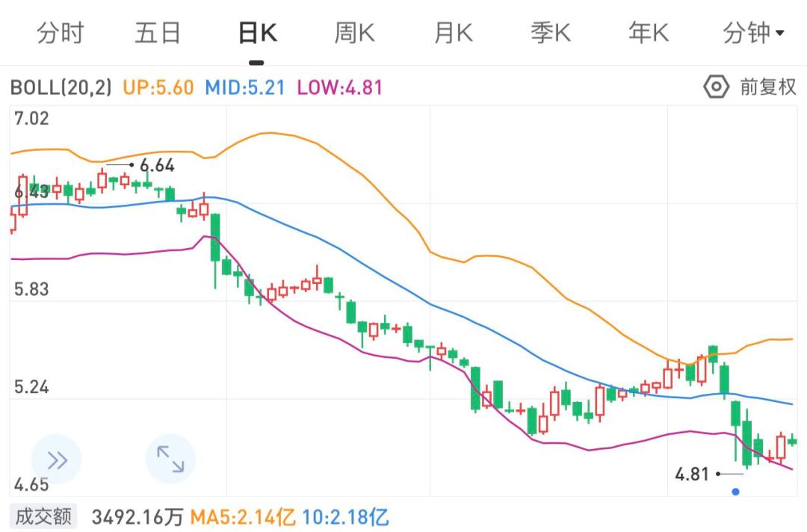Click the hexagon settings icon

click(715, 87)
